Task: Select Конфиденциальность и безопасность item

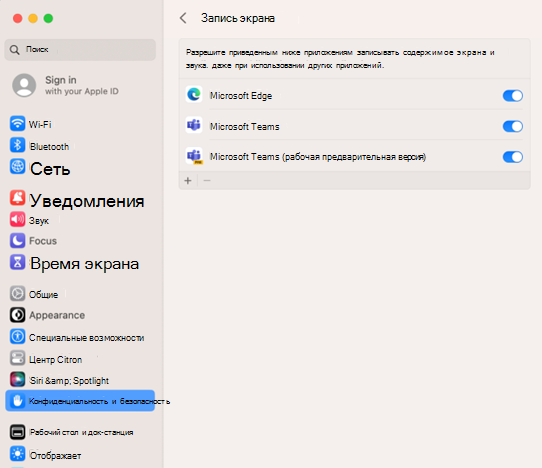Action: (80, 401)
